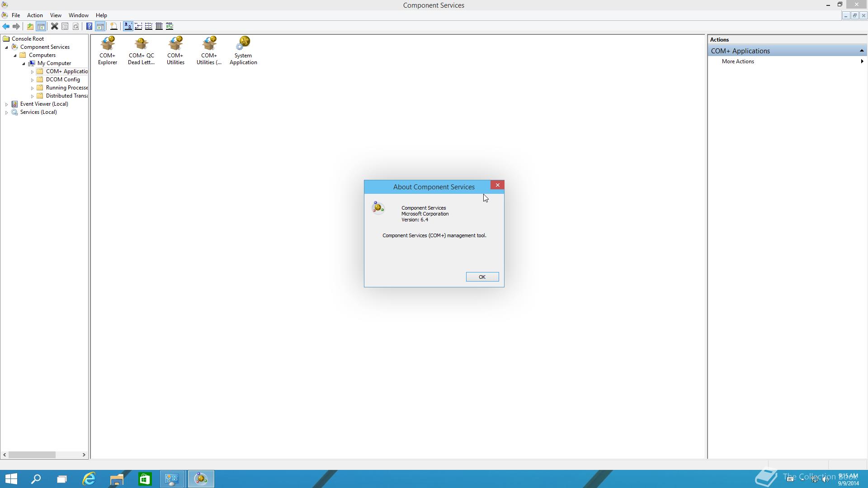The height and width of the screenshot is (488, 868).
Task: Click the Back arrow toolbar icon
Action: click(6, 26)
